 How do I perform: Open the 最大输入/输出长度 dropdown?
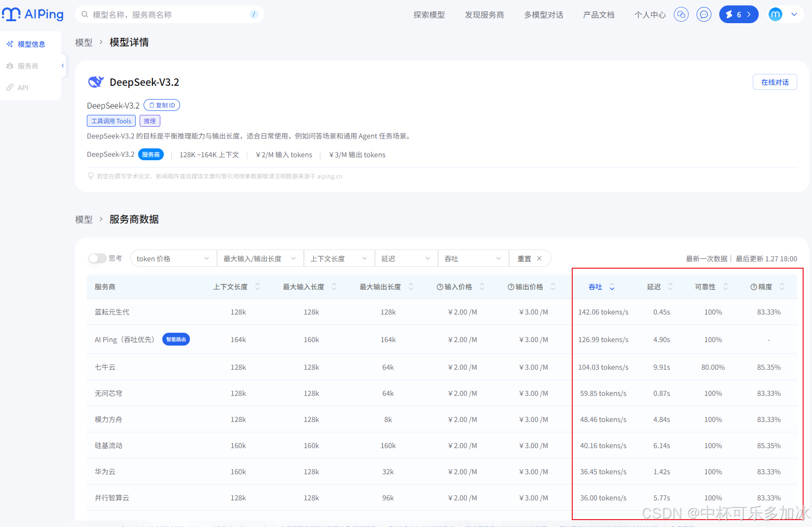260,258
